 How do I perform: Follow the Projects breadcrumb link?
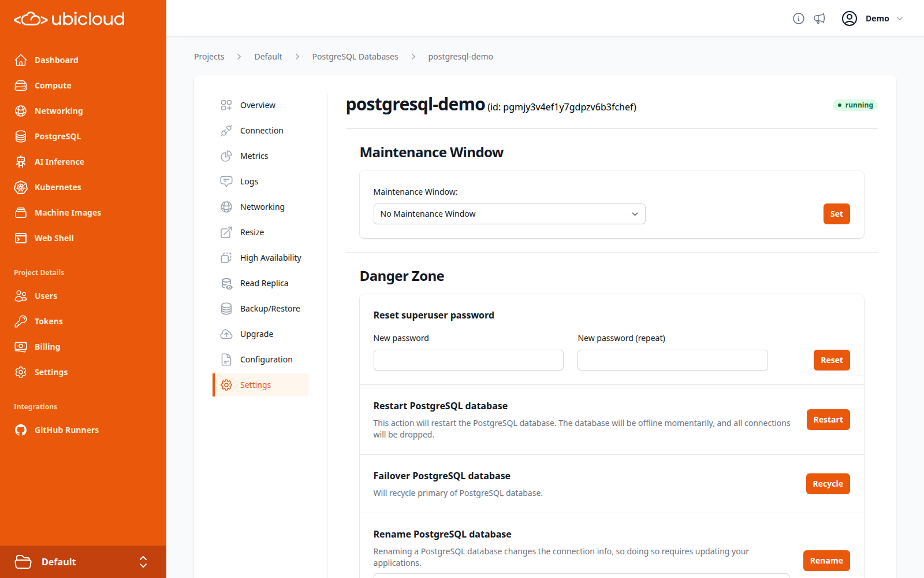pos(209,57)
